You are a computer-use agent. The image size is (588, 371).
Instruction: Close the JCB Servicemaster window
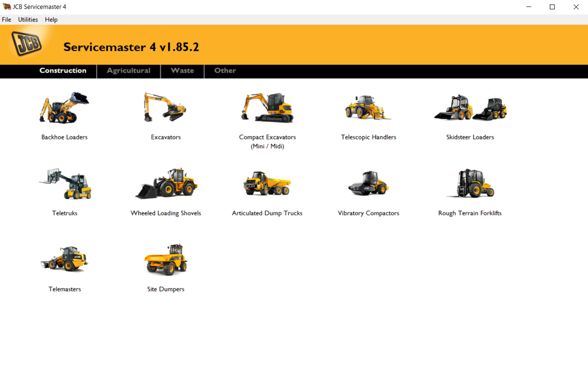click(576, 7)
